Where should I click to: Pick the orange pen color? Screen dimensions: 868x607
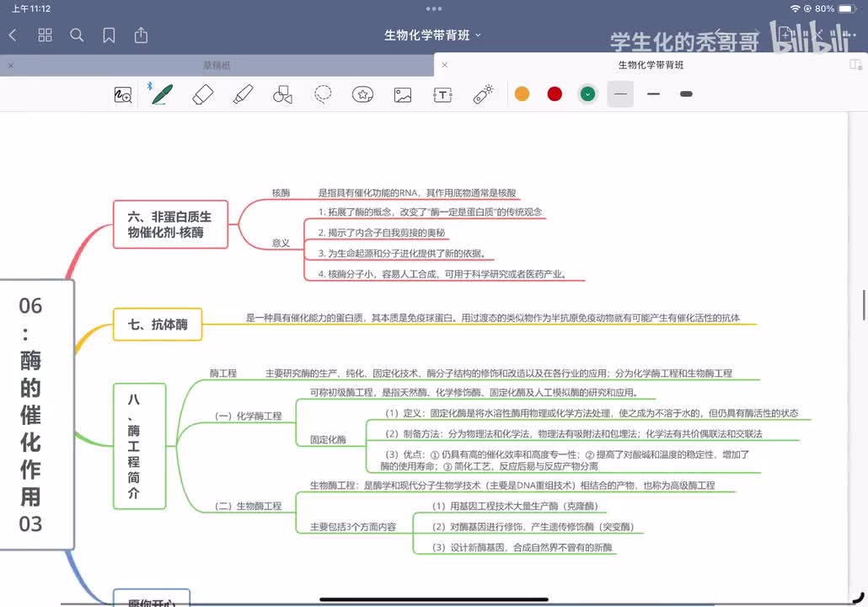[522, 94]
